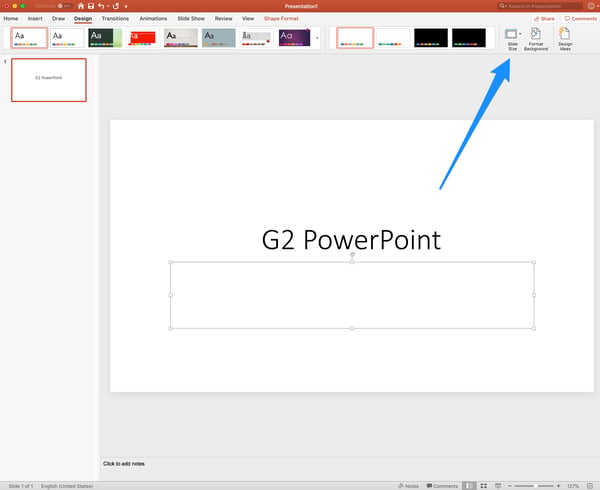Click the English (United States) language indicator

pos(67,486)
